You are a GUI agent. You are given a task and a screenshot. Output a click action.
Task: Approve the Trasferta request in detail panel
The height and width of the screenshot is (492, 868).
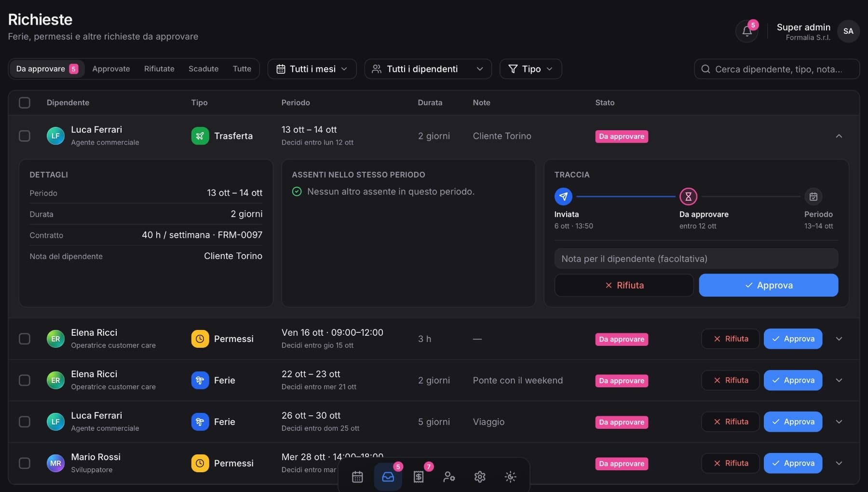(769, 285)
